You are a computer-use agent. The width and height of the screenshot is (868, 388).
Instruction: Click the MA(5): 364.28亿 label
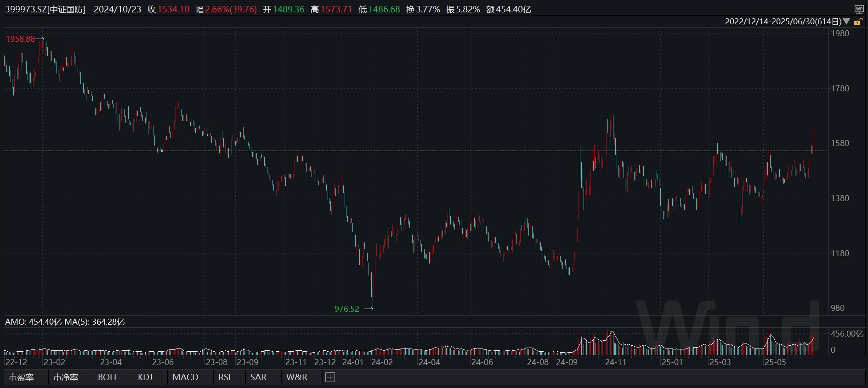tap(95, 322)
